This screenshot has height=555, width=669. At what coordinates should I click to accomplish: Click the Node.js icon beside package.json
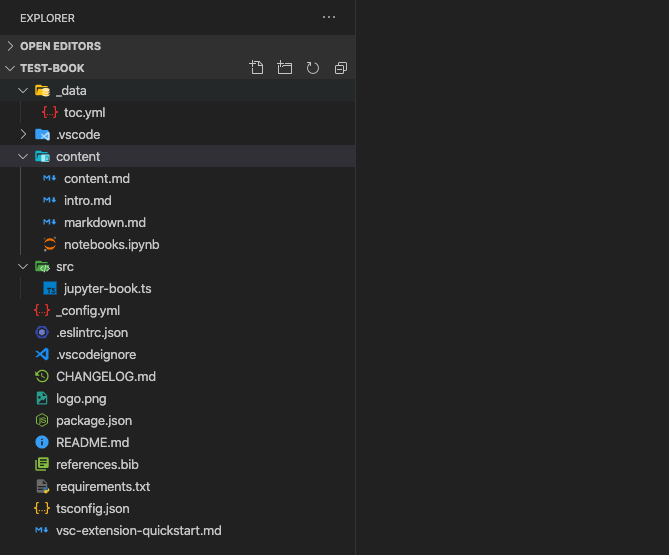(x=42, y=420)
